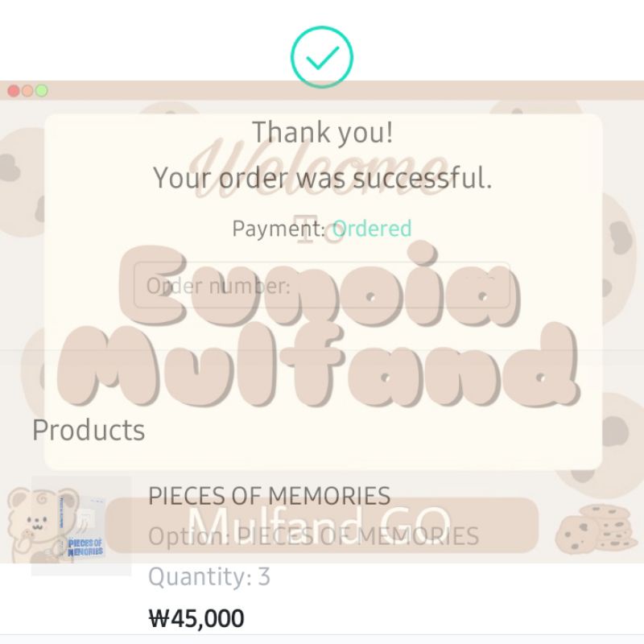
Task: Click the yellow window dot
Action: click(x=27, y=91)
